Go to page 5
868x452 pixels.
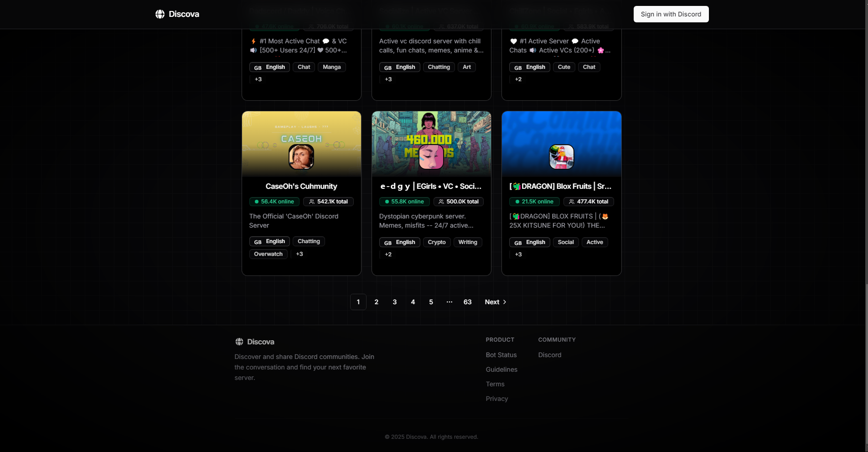tap(431, 302)
